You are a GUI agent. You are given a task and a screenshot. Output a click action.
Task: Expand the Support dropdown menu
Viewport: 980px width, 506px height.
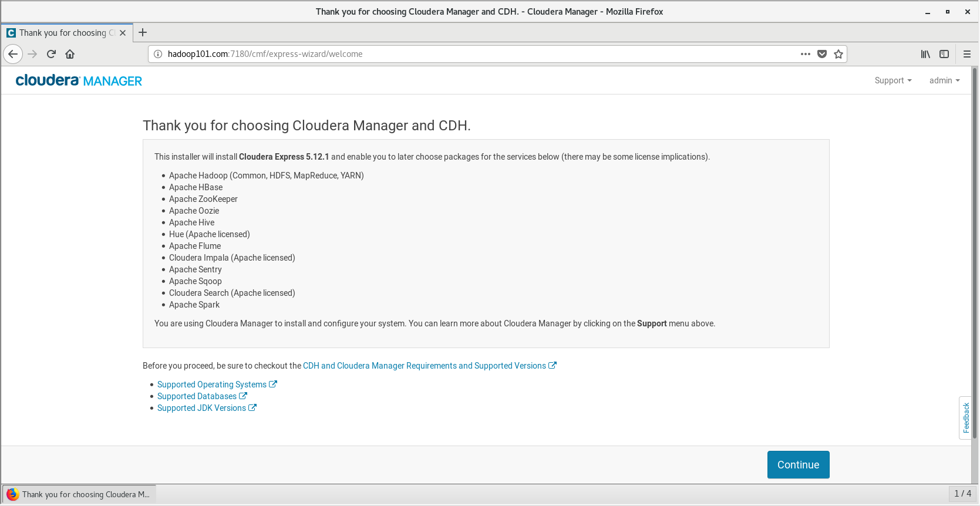(x=893, y=80)
